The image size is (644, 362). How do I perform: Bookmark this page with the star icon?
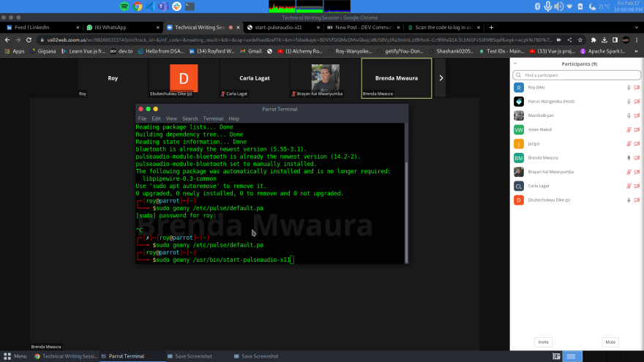tap(580, 39)
